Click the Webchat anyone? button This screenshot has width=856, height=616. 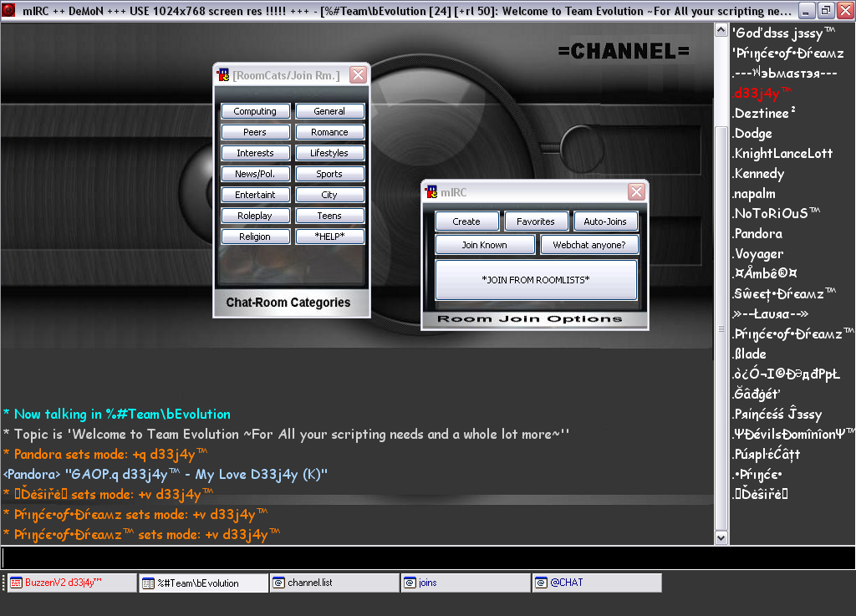(589, 245)
